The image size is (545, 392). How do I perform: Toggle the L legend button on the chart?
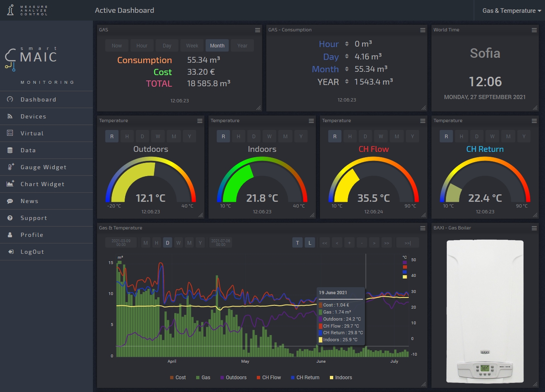pos(310,243)
